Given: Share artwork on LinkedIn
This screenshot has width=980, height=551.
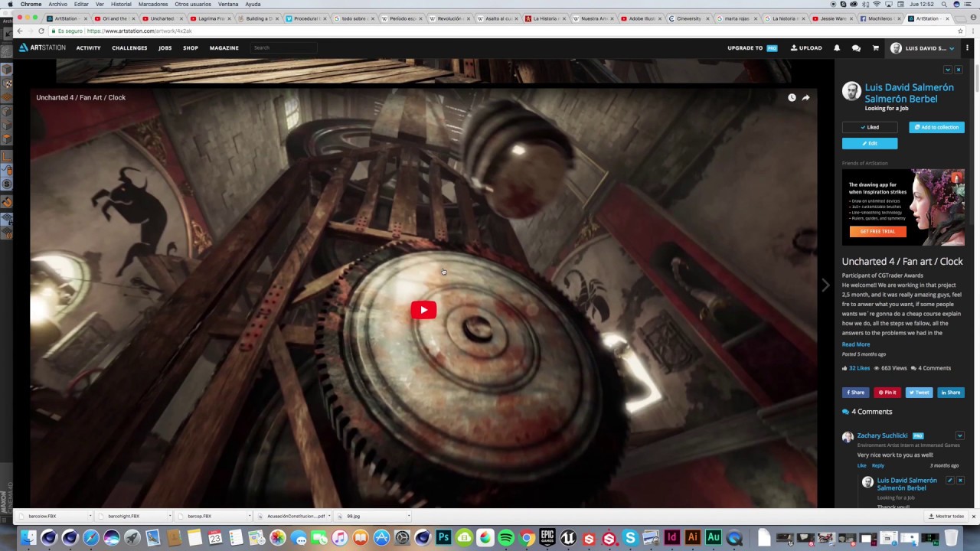Looking at the screenshot, I should point(951,393).
